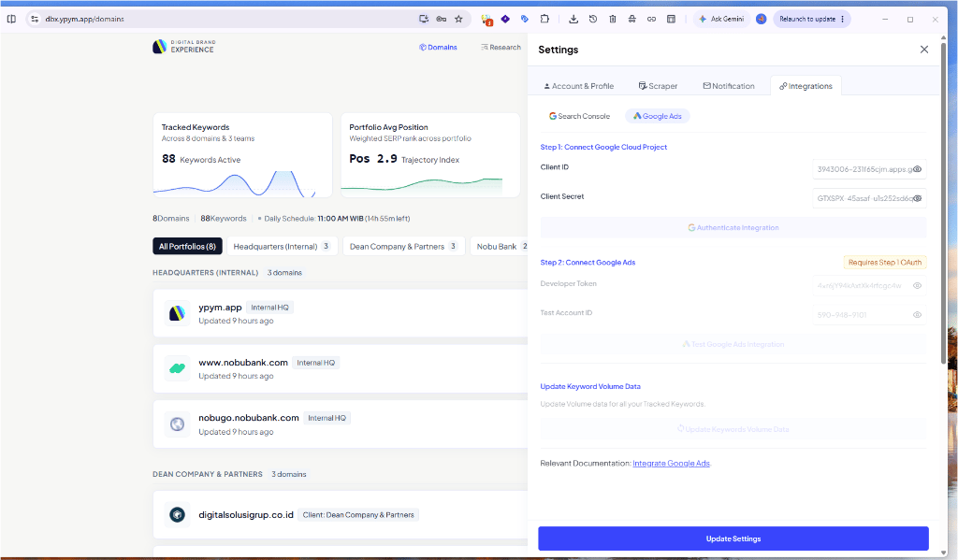The width and height of the screenshot is (958, 560).
Task: Click the Developer Token input field
Action: (x=869, y=285)
